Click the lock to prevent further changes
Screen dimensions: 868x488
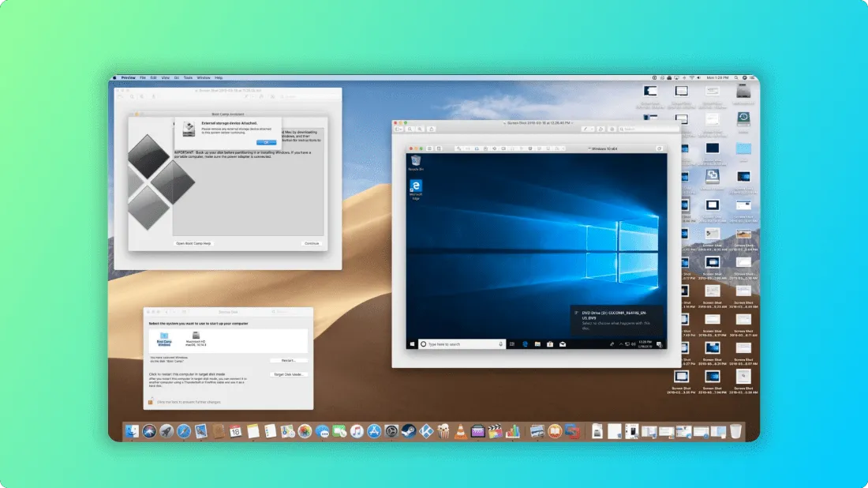[151, 402]
